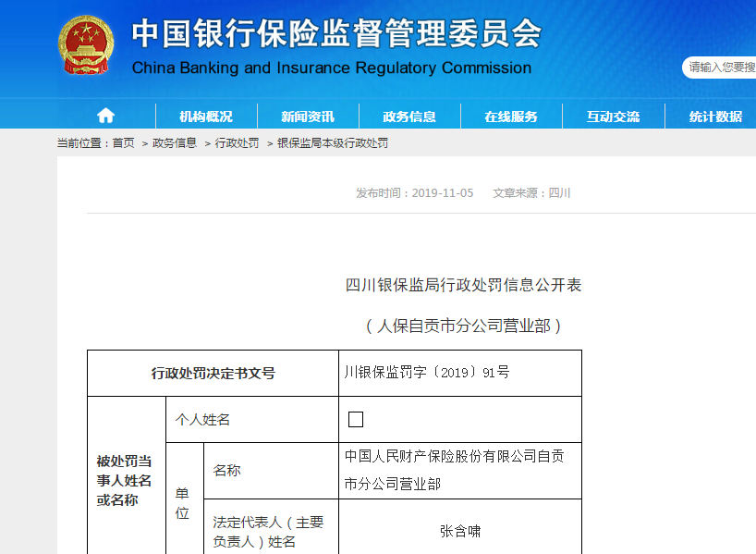Open the 在线服务 menu
Viewport: 756px width, 554px height.
(x=511, y=117)
